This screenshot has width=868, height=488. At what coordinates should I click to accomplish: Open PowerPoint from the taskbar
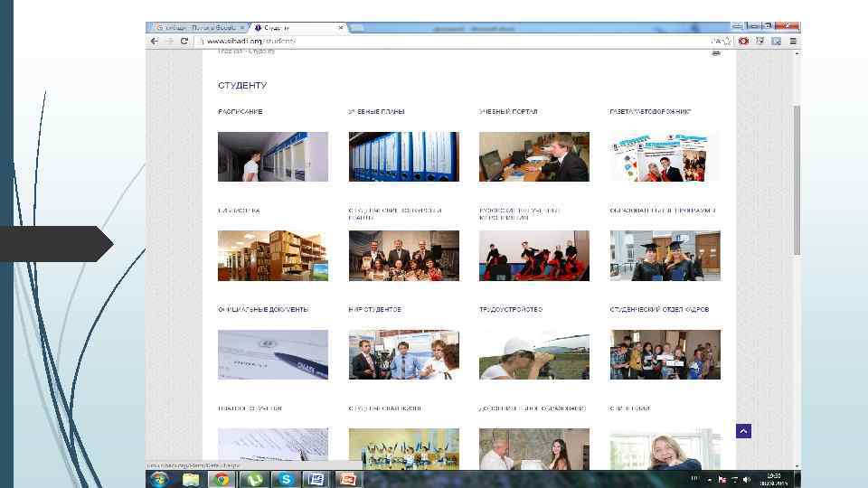pos(347,479)
